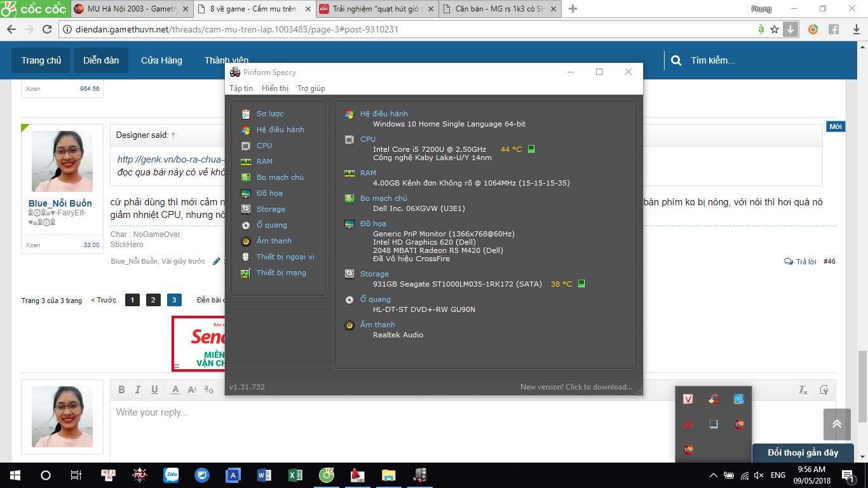The width and height of the screenshot is (868, 488).
Task: Select RAM in Speccy's left sidebar
Action: click(264, 161)
